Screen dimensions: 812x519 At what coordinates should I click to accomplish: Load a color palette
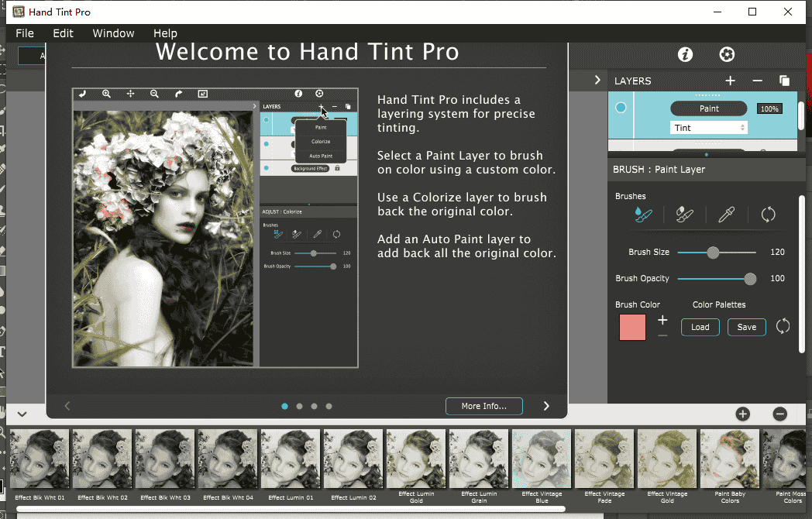700,327
